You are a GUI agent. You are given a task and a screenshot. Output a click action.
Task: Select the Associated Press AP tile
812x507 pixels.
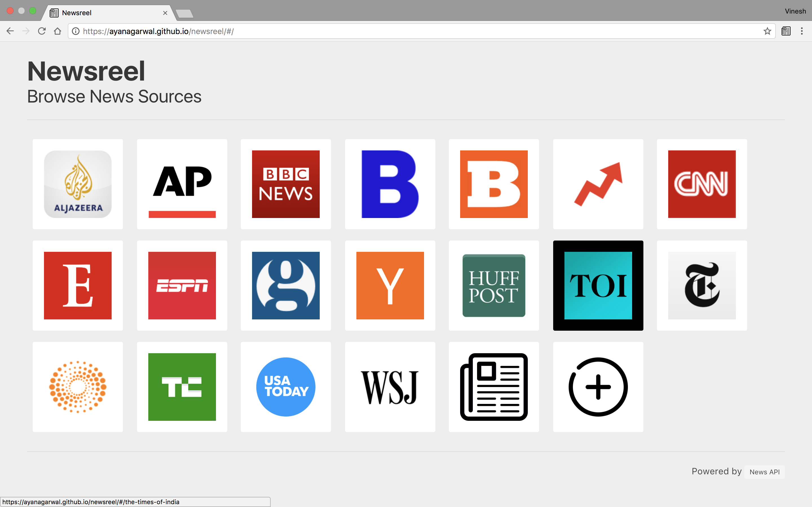pyautogui.click(x=182, y=184)
